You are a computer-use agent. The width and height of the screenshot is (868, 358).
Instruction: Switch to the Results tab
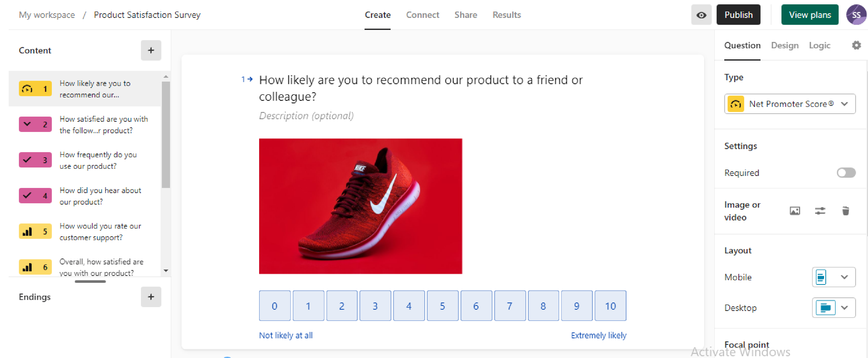click(x=507, y=15)
